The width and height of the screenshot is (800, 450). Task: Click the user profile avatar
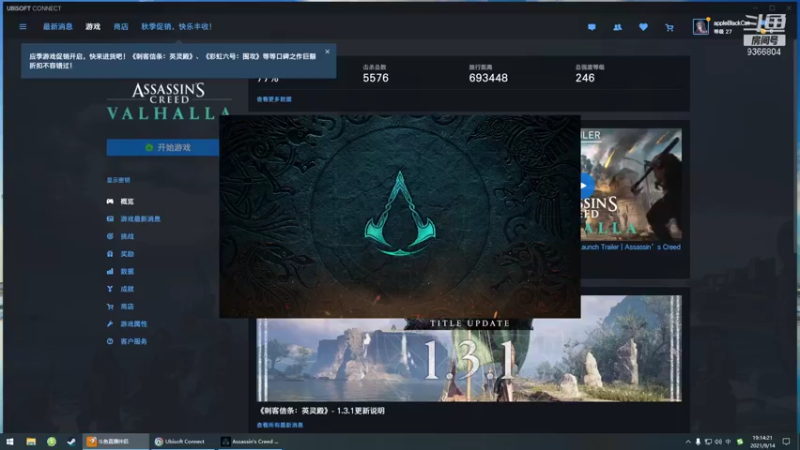pos(701,27)
